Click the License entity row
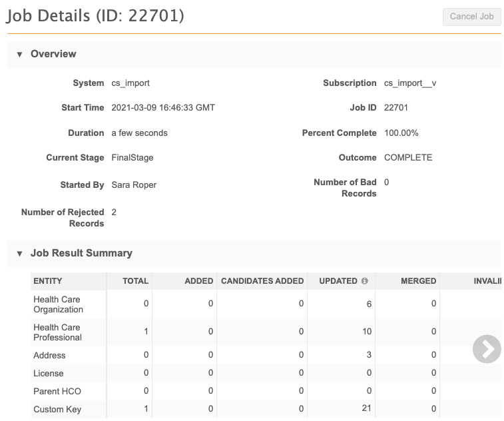Image resolution: width=504 pixels, height=421 pixels. pos(49,373)
